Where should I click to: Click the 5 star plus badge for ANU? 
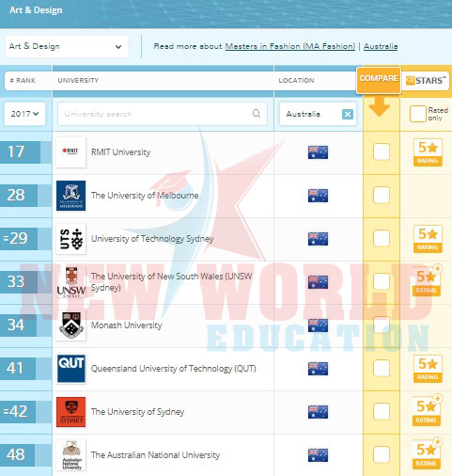tap(427, 453)
